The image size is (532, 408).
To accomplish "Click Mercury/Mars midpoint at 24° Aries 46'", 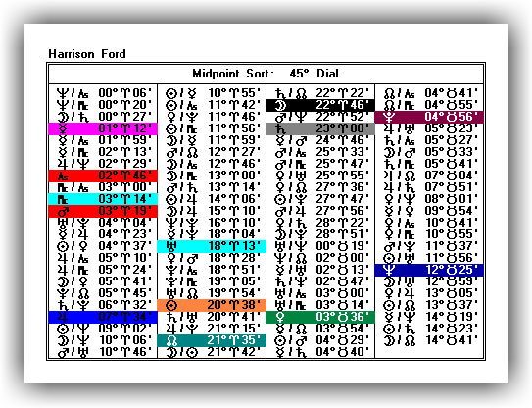I will [x=321, y=140].
